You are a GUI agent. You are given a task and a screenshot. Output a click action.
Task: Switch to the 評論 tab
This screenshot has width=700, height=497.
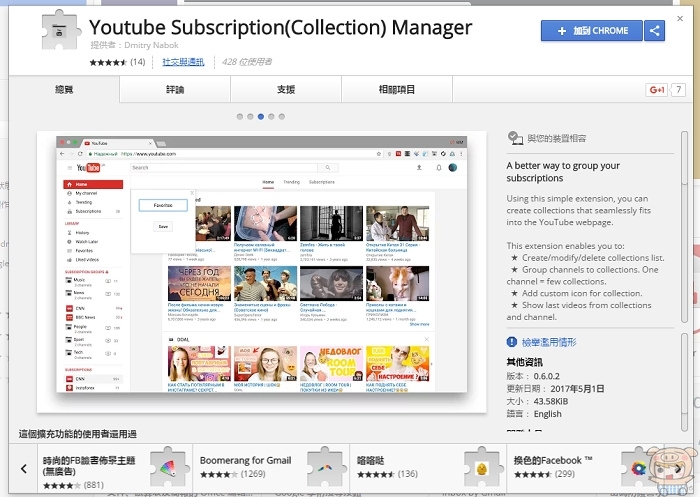pos(175,90)
